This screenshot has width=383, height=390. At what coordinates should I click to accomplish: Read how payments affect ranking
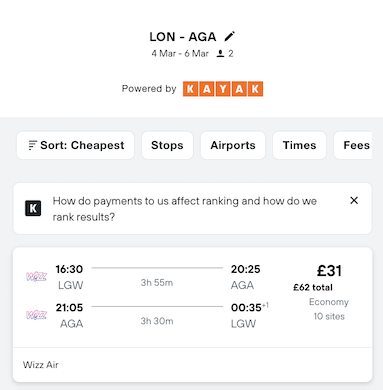pyautogui.click(x=185, y=209)
